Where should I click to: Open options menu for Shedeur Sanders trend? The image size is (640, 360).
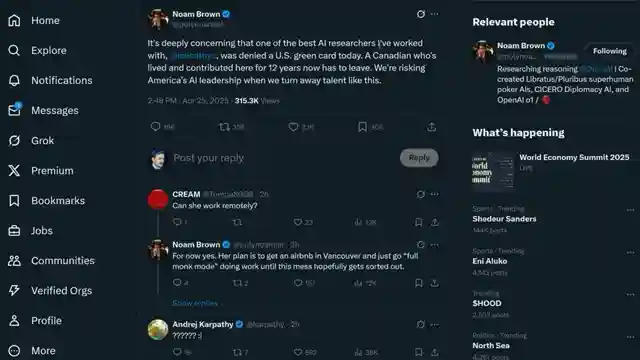point(630,210)
